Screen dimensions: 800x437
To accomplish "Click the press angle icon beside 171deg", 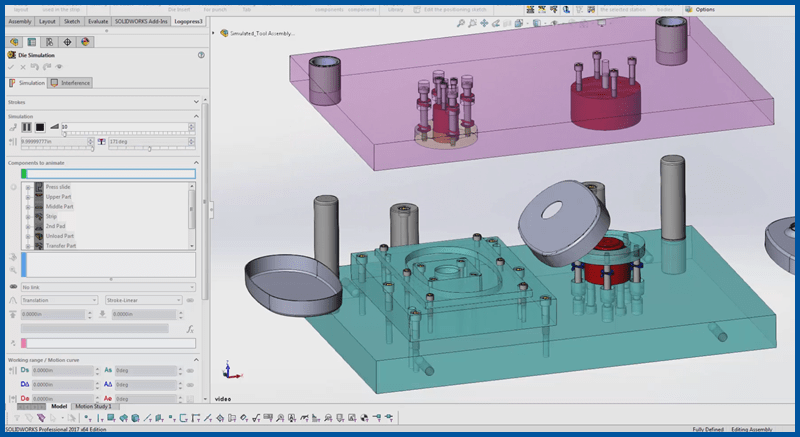I will click(102, 141).
